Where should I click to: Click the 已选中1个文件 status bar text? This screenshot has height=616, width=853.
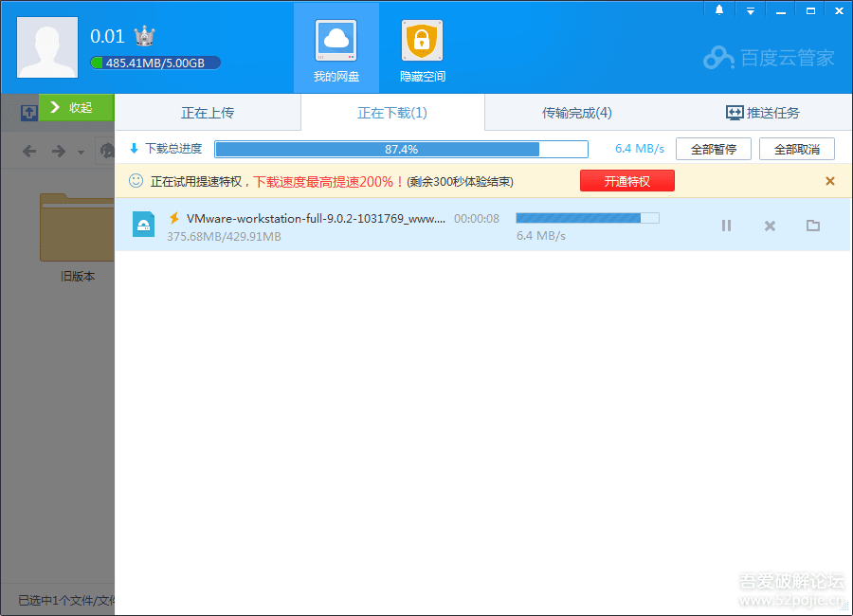pyautogui.click(x=66, y=600)
